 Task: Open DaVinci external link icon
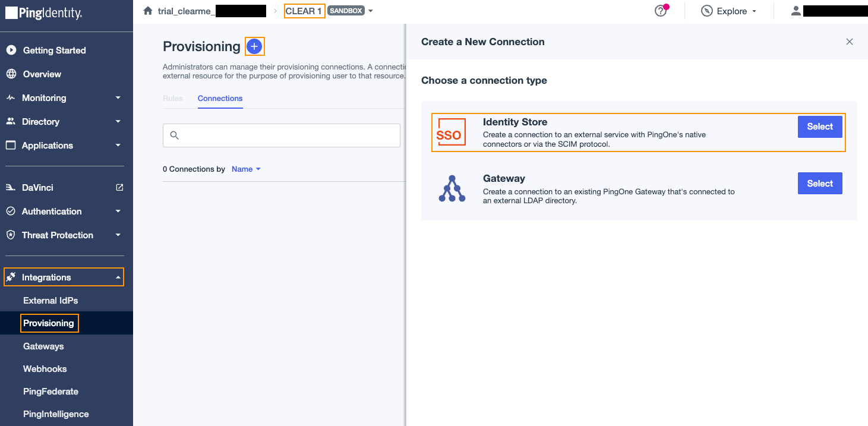point(119,187)
